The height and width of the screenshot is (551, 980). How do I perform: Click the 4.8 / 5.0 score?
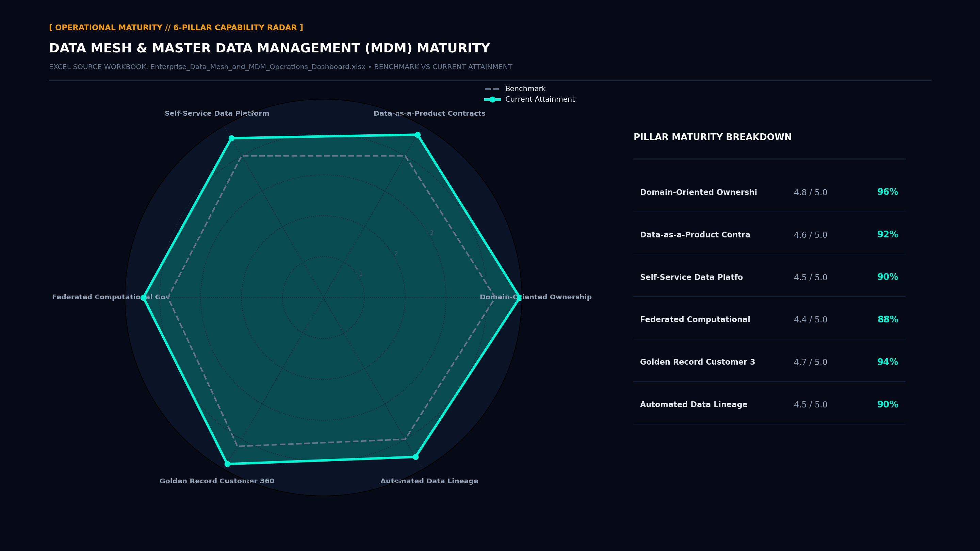[811, 193]
